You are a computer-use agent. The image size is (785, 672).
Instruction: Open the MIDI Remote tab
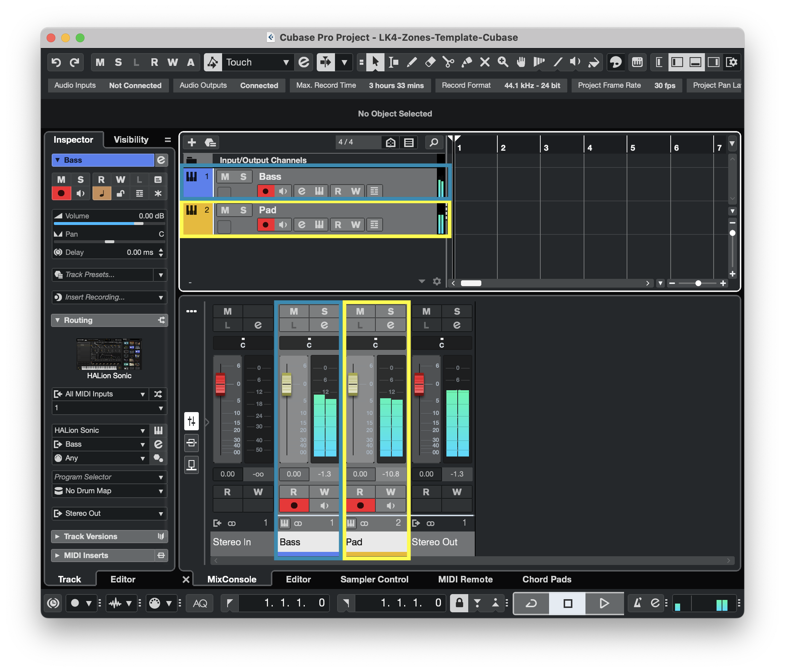(x=465, y=580)
